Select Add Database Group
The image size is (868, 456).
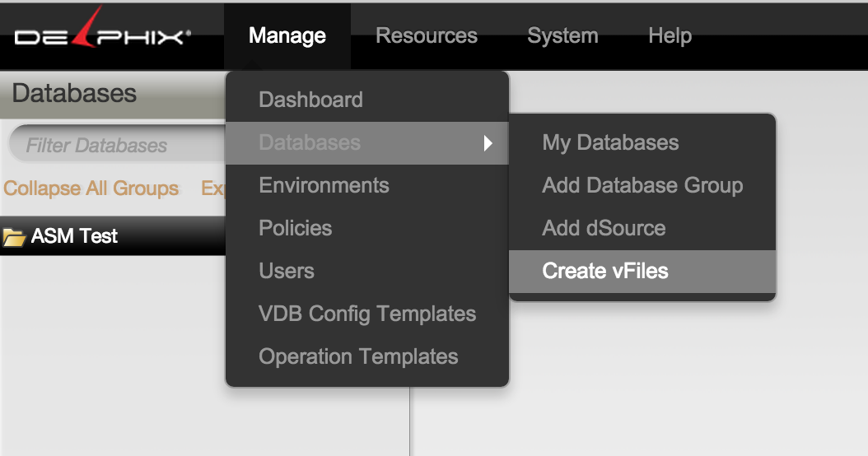[x=642, y=185]
